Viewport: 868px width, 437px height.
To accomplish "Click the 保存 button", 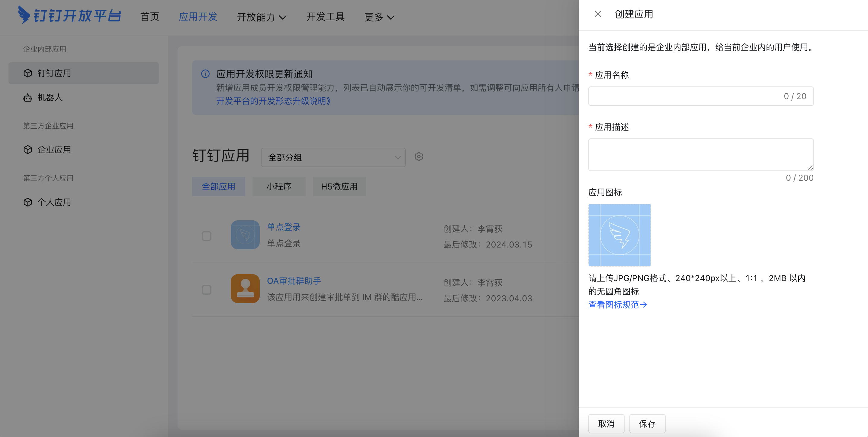I will tap(647, 423).
